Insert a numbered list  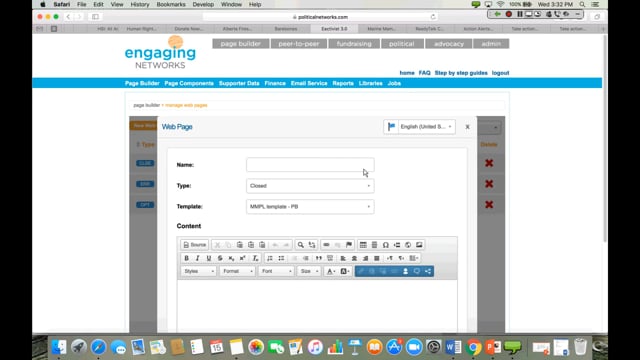click(270, 258)
